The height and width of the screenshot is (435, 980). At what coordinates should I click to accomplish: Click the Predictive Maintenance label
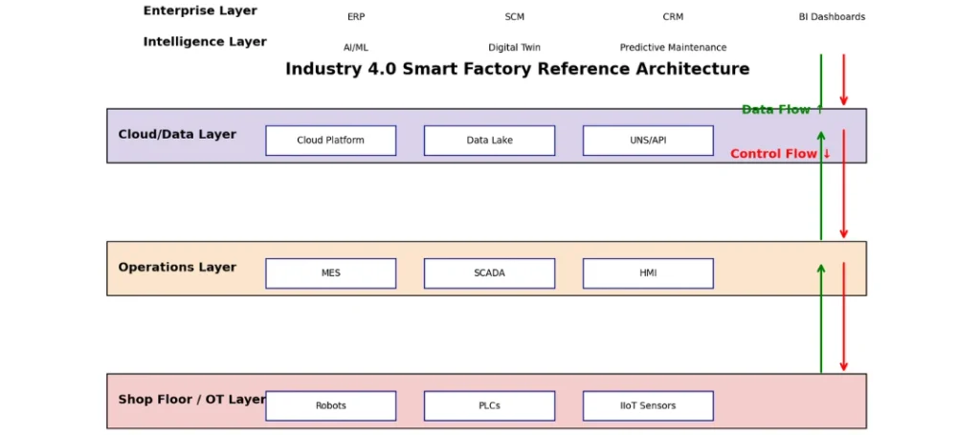click(673, 48)
